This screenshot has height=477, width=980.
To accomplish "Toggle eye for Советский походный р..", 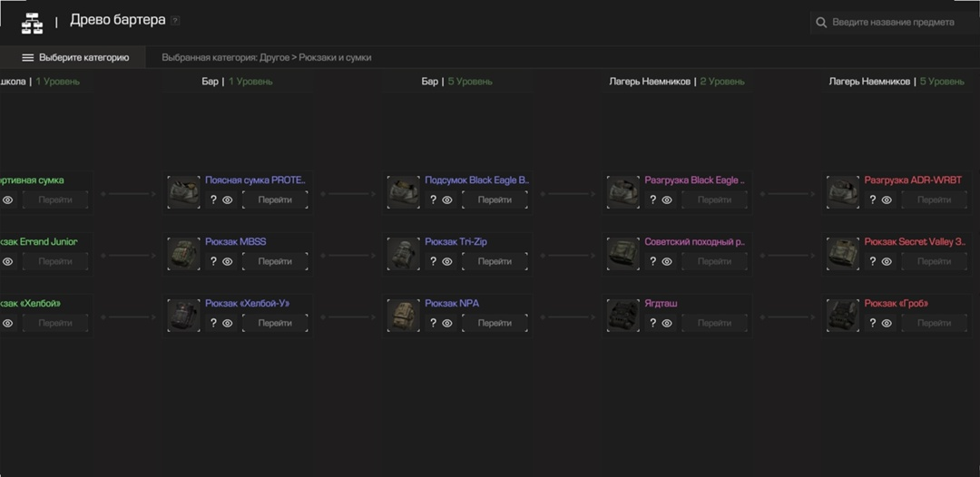I will click(667, 261).
